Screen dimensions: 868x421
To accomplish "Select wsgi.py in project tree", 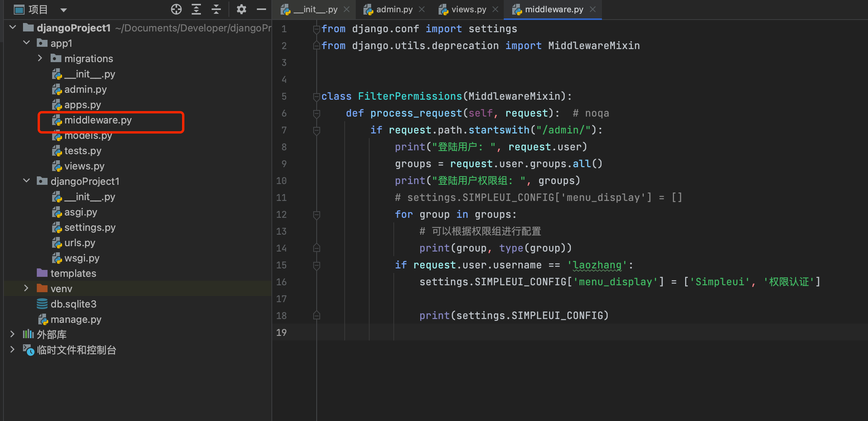I will pyautogui.click(x=82, y=258).
